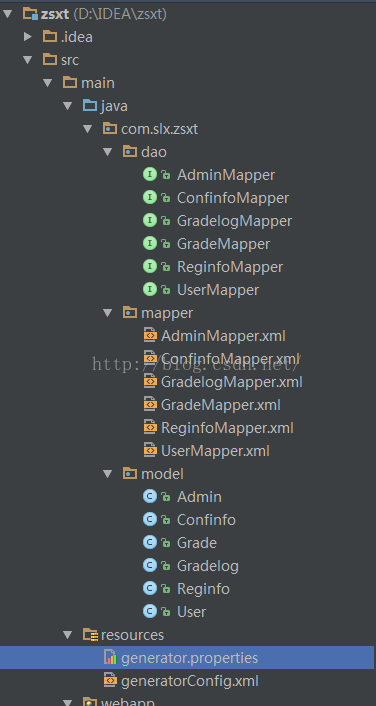The width and height of the screenshot is (376, 706).
Task: Click the generatorConfig.xml file icon
Action: point(110,680)
